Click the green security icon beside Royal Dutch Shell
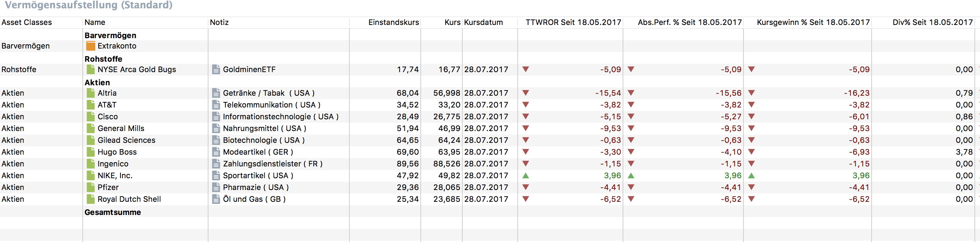Image resolution: width=980 pixels, height=242 pixels. (90, 199)
